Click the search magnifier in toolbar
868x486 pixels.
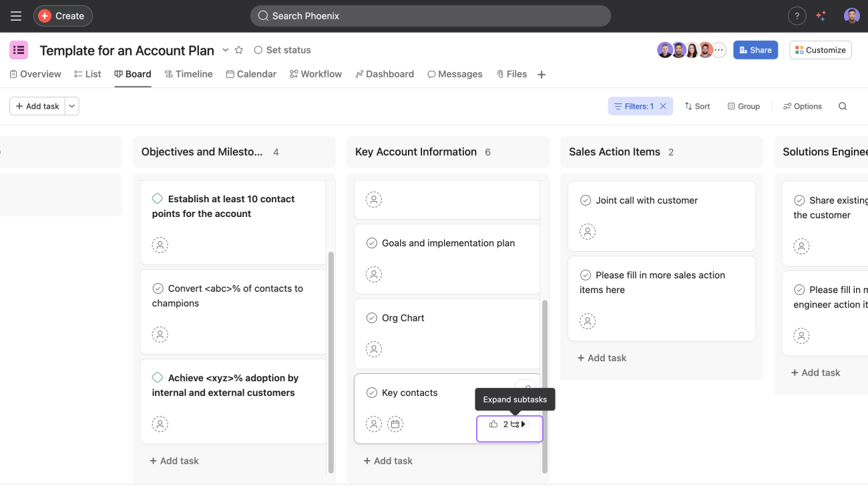843,106
